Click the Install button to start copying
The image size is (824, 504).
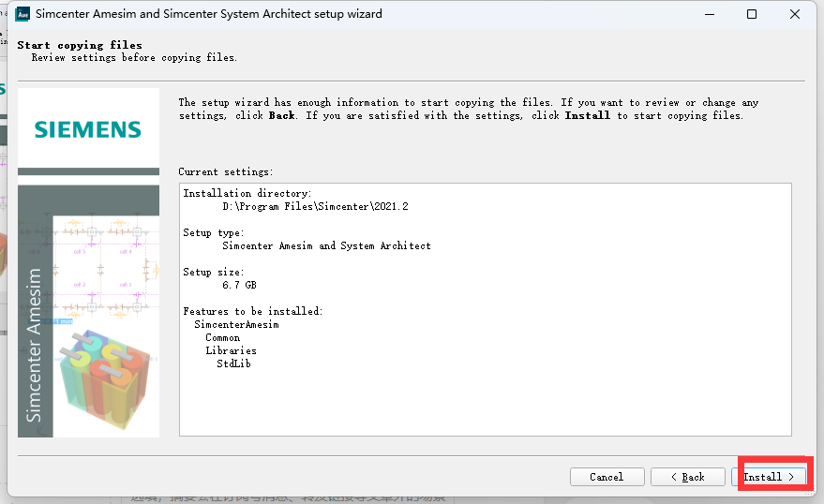(x=770, y=477)
